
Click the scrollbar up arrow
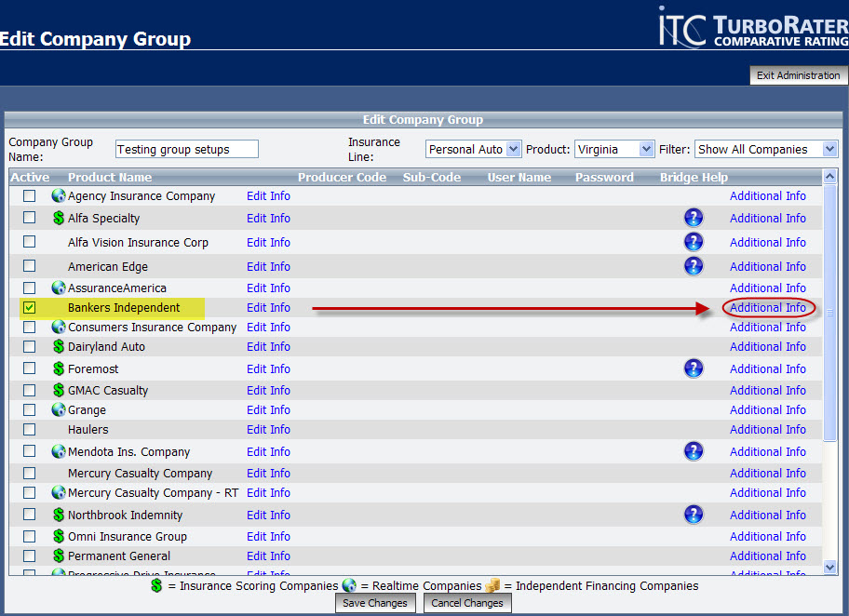click(x=829, y=177)
